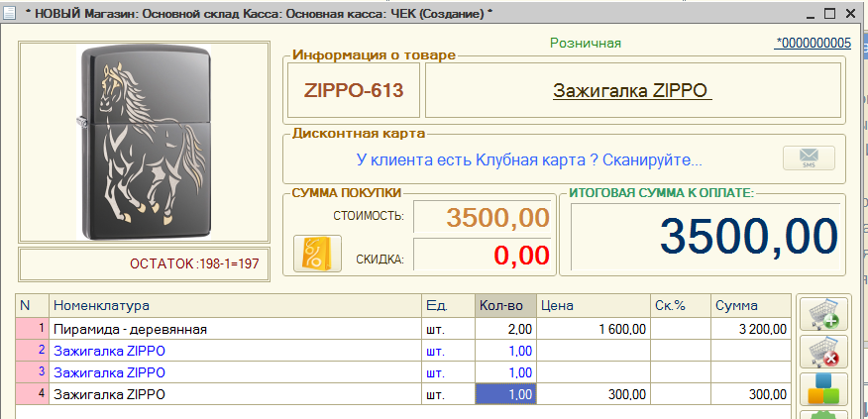
Task: Click the add-to-cart icon with green plus
Action: pyautogui.click(x=823, y=314)
